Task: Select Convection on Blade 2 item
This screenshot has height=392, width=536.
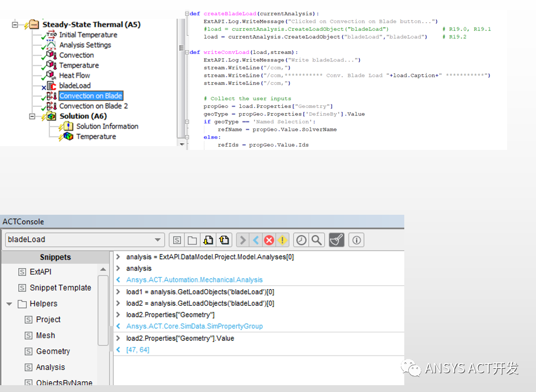Action: point(93,106)
